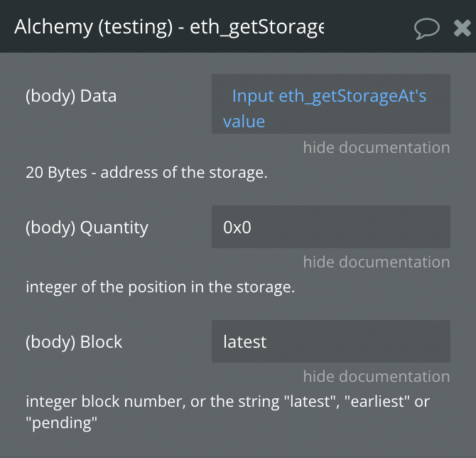The width and height of the screenshot is (476, 458).
Task: Edit the Input eth_getStorageAt's dynamic expression
Action: 329,96
